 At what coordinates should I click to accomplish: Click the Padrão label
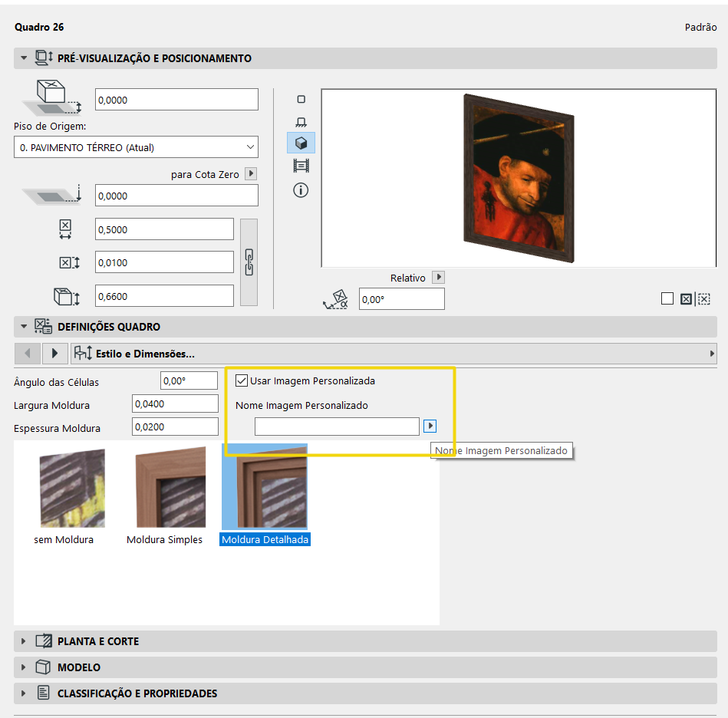[700, 28]
